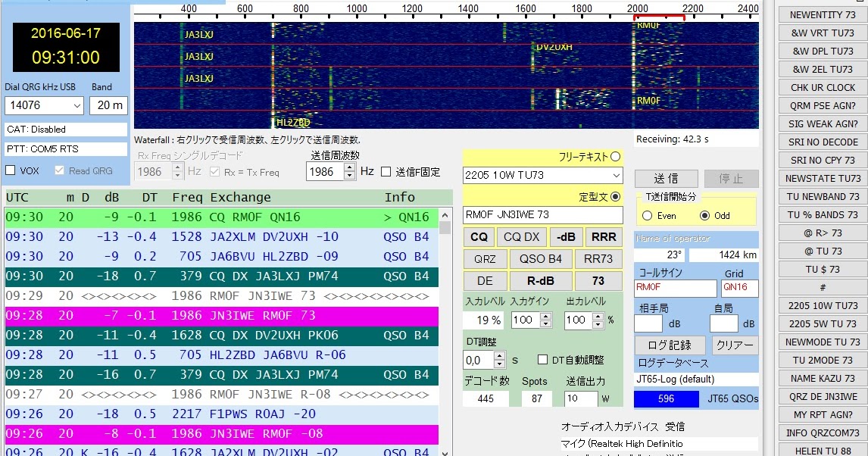868x456 pixels.
Task: Click the CHK UR CLOCK macro
Action: pos(822,87)
